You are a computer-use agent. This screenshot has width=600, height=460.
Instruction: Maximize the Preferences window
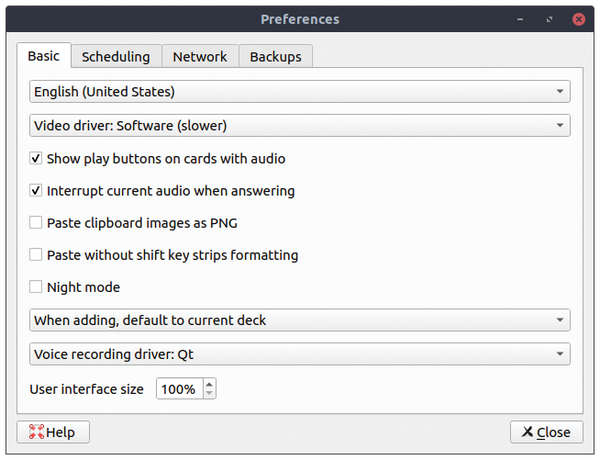tap(549, 19)
